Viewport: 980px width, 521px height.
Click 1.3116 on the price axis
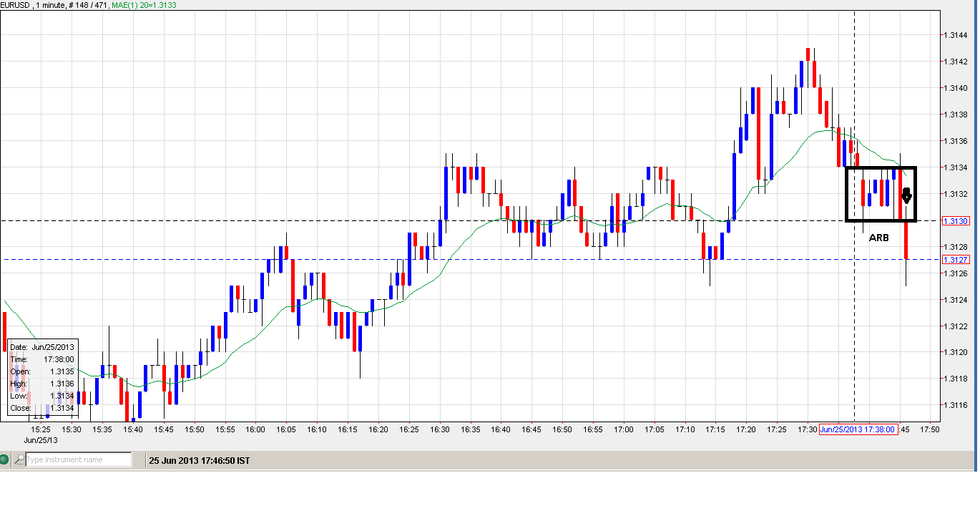tap(956, 405)
